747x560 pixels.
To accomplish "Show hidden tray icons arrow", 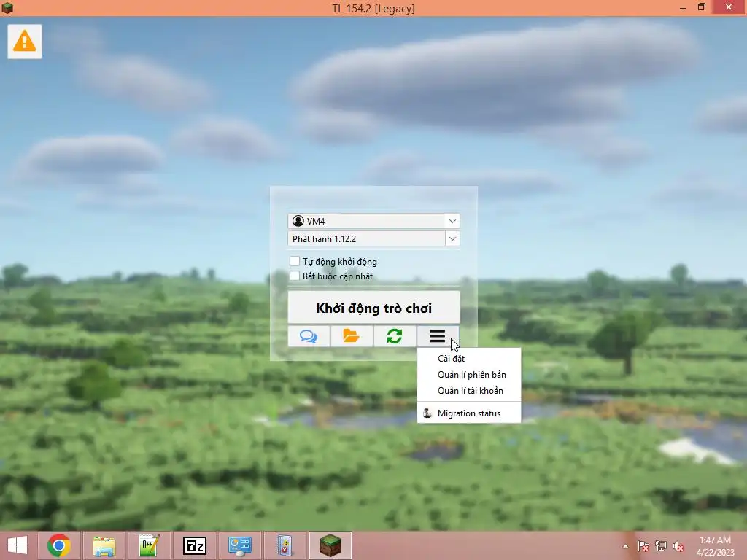I will click(x=625, y=546).
